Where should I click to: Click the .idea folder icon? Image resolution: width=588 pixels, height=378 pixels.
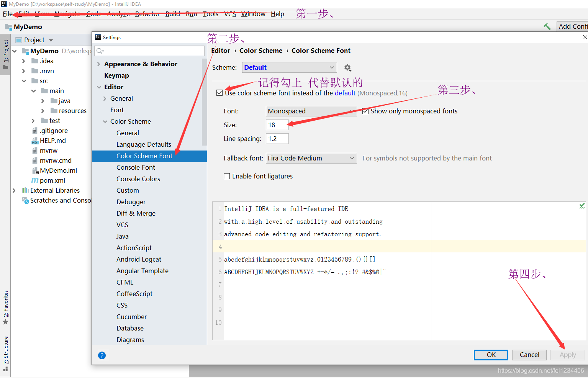coord(35,61)
